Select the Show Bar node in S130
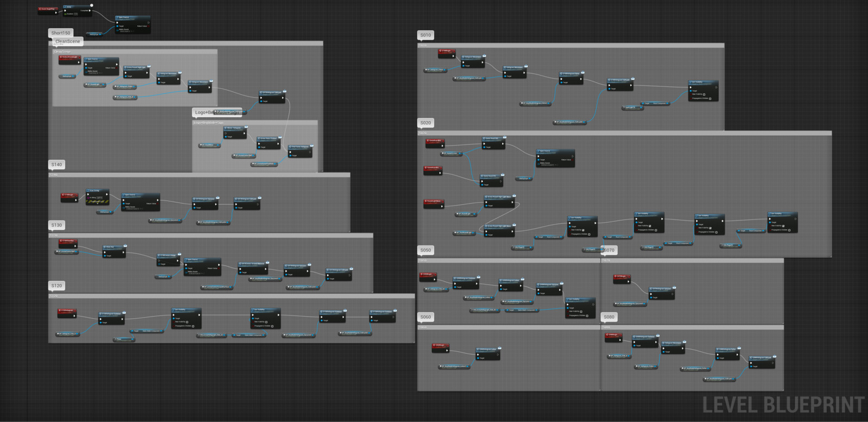Screen dimensions: 868x422 click(114, 251)
